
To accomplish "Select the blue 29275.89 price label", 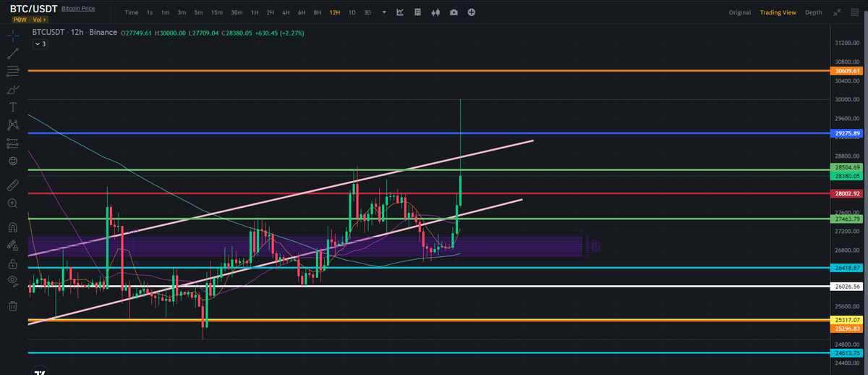I will click(x=847, y=134).
